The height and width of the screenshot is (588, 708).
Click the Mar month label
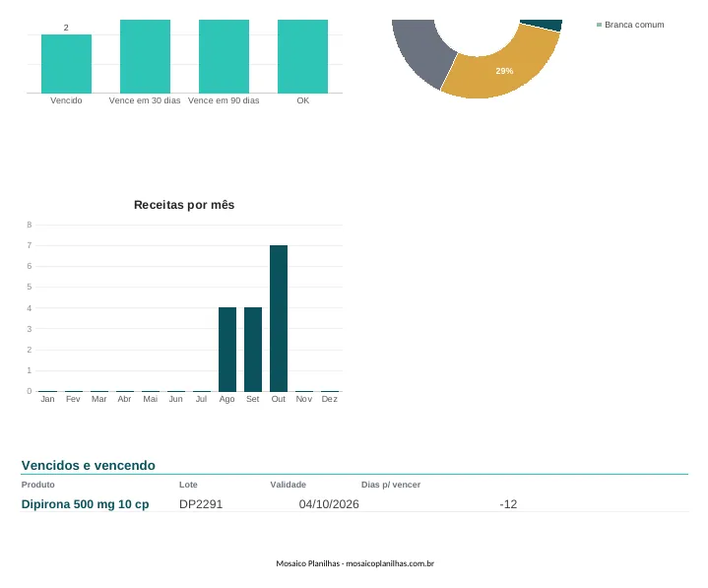98,399
